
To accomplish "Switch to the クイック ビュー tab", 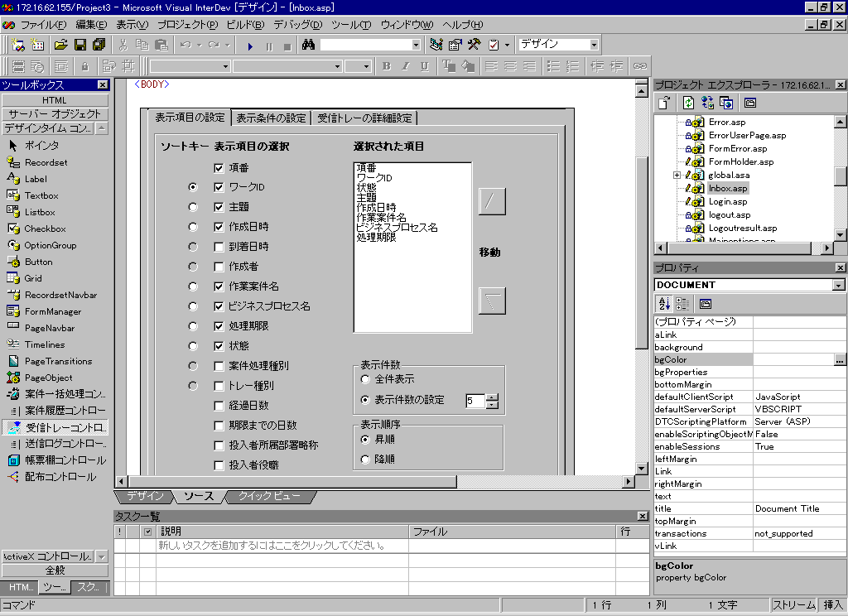I will pyautogui.click(x=269, y=496).
